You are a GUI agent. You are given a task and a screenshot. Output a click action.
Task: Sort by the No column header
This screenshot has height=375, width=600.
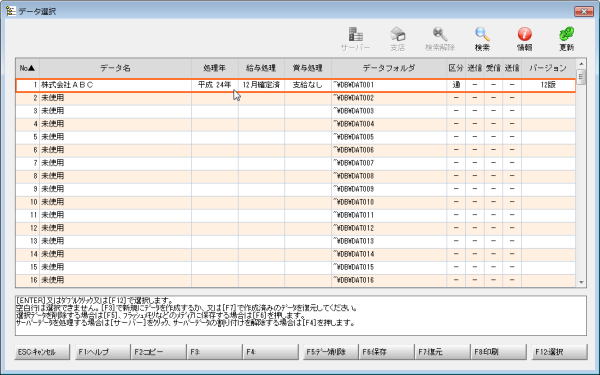tap(27, 68)
